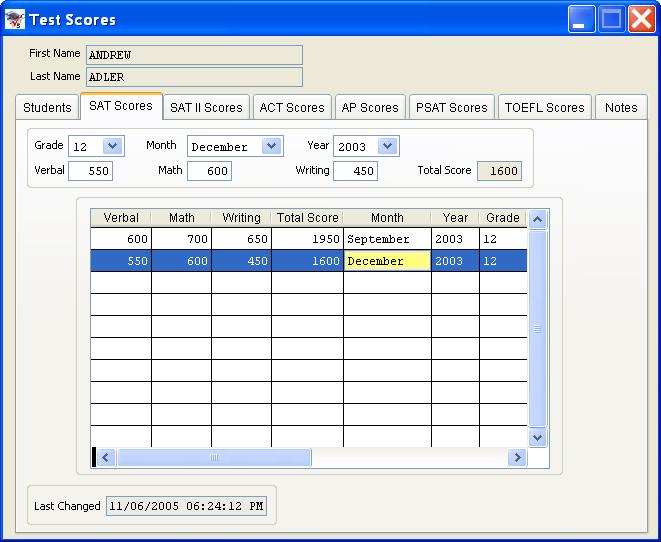Image resolution: width=661 pixels, height=542 pixels.
Task: Click the Verbal column header in grid
Action: (121, 218)
